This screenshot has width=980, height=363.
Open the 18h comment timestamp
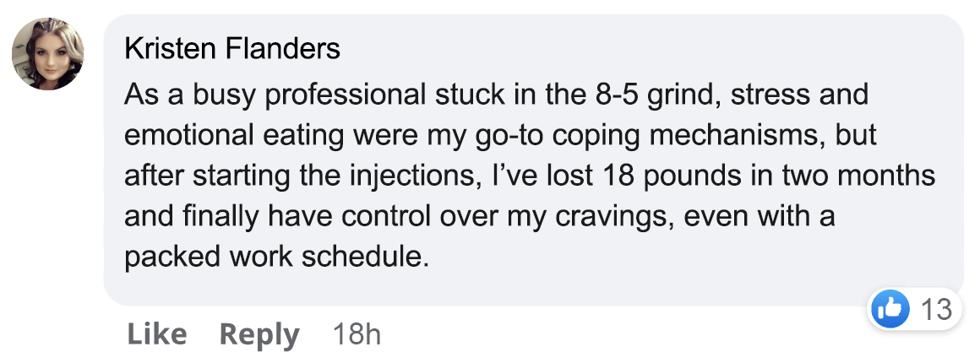point(357,334)
